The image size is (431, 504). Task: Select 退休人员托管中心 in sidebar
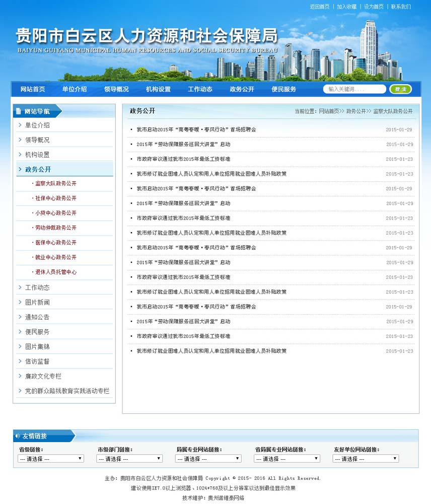click(x=56, y=272)
